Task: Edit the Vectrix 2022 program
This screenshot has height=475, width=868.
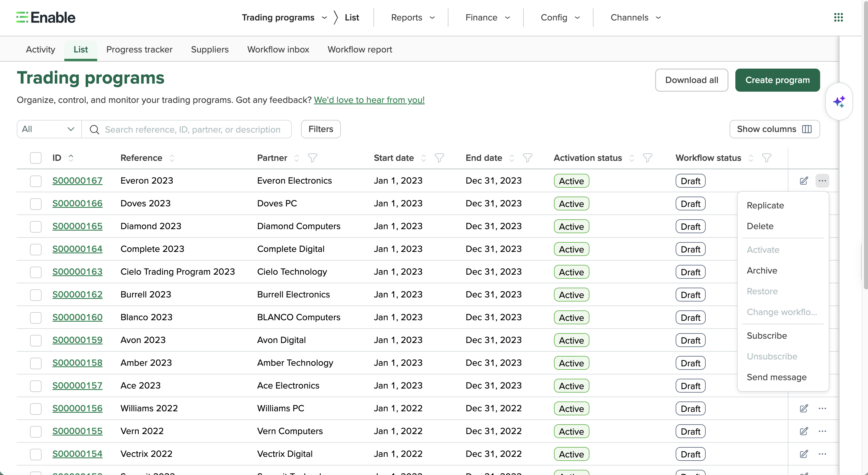Action: click(804, 454)
